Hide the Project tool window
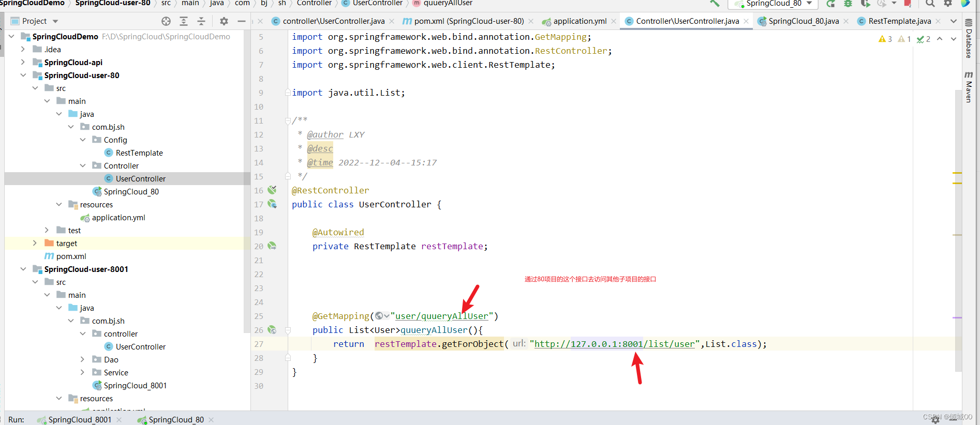The image size is (980, 425). [x=242, y=21]
